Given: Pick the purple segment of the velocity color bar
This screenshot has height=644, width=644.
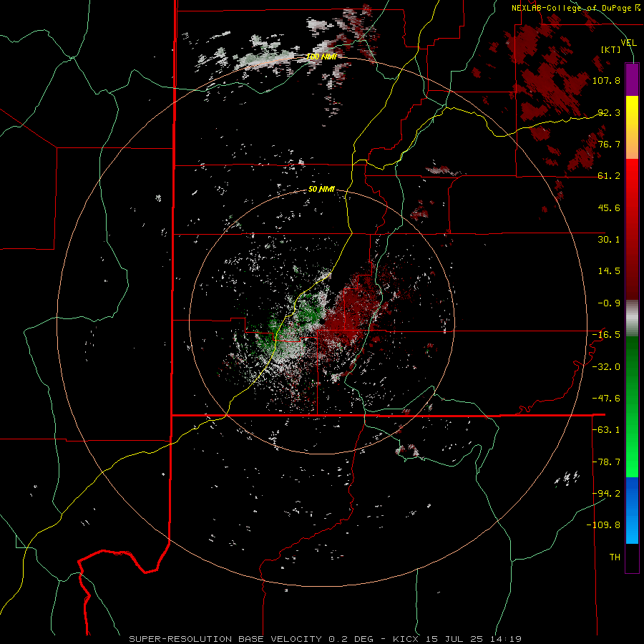Looking at the screenshot, I should (632, 79).
